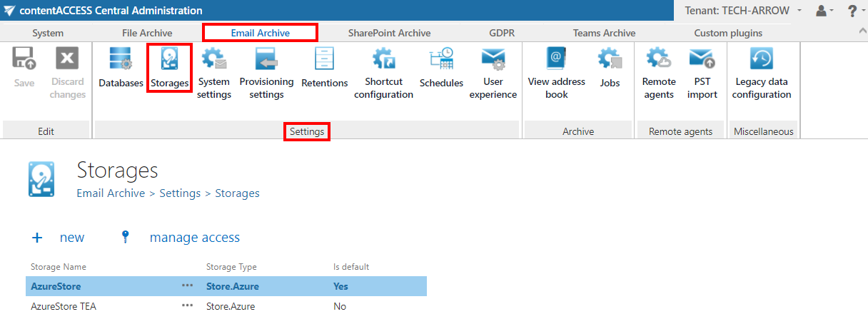Viewport: 868px width, 319px height.
Task: Expand the AzureStore row options menu
Action: click(x=187, y=286)
